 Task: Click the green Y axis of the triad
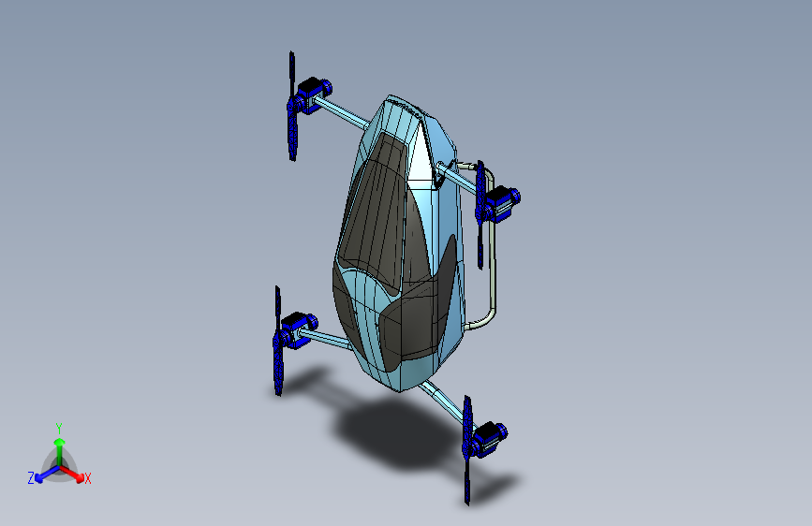point(60,452)
